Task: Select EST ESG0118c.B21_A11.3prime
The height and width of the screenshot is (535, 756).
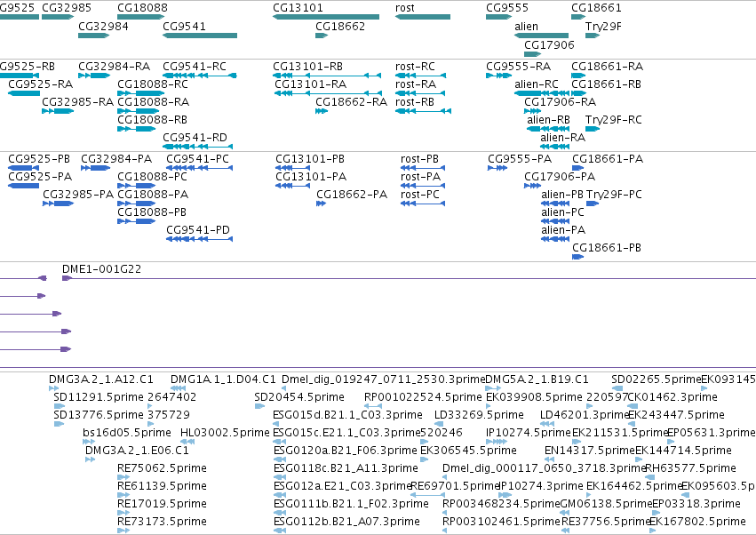Action: click(279, 477)
